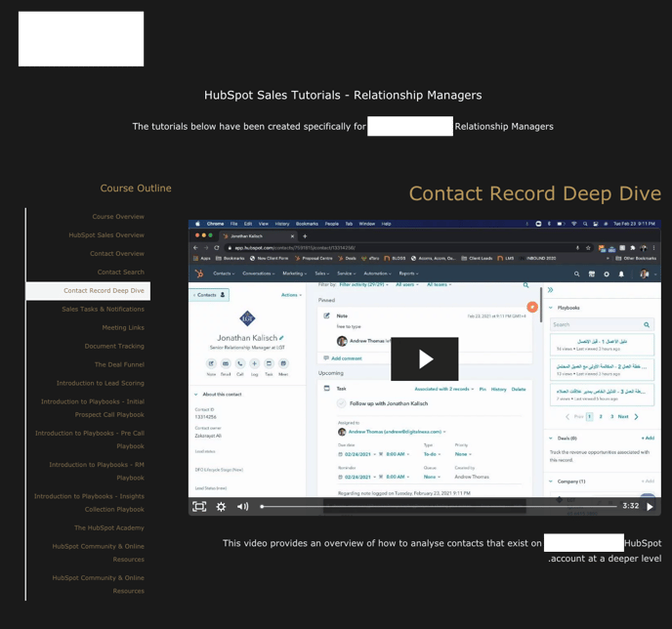Navigate to the Meeting Links tutorial

coord(123,328)
